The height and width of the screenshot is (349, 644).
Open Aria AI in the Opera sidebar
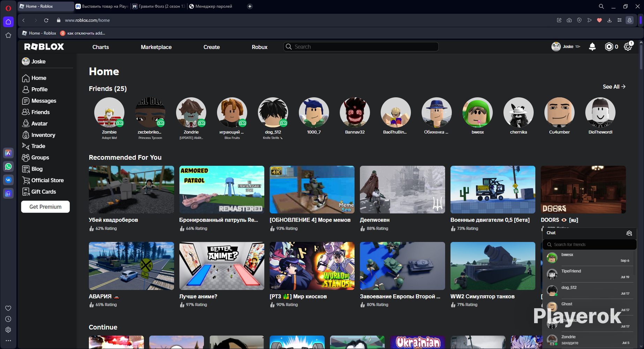click(8, 153)
